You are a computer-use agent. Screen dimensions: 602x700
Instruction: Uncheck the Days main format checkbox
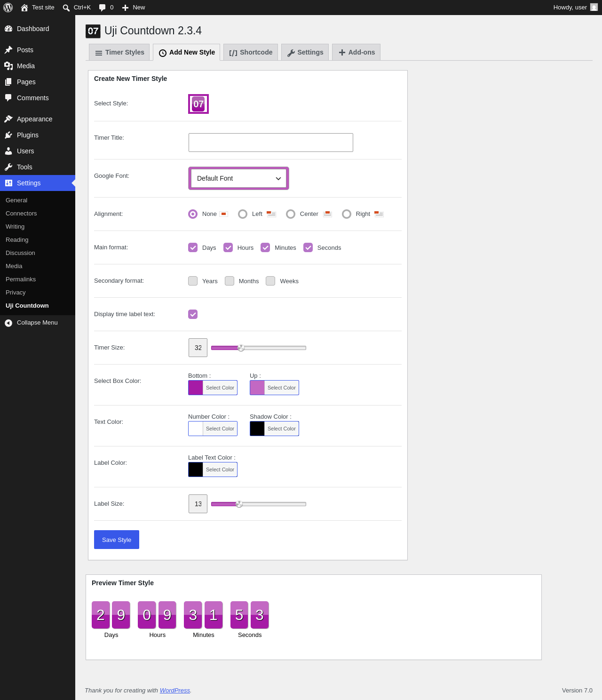point(193,247)
